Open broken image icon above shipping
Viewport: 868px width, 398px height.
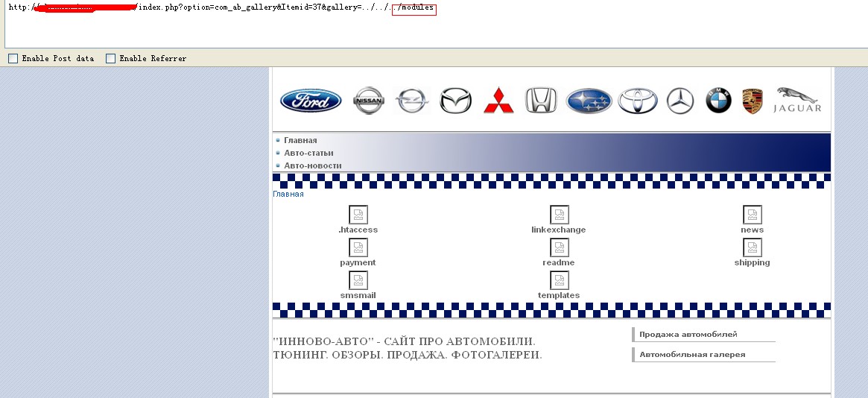(753, 247)
